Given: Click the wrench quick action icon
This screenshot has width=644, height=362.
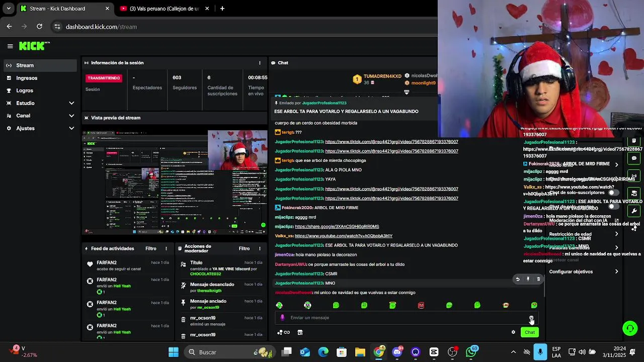Looking at the screenshot, I should (634, 211).
